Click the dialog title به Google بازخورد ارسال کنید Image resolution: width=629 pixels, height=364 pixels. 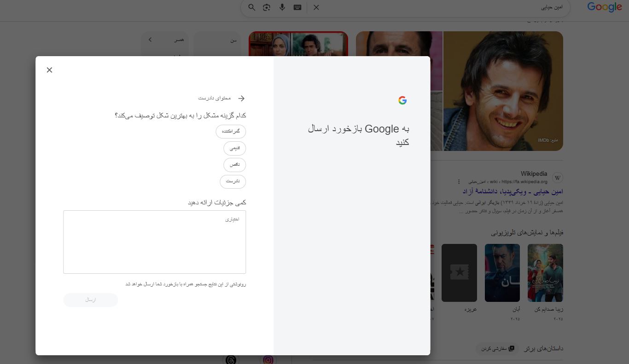pos(359,135)
